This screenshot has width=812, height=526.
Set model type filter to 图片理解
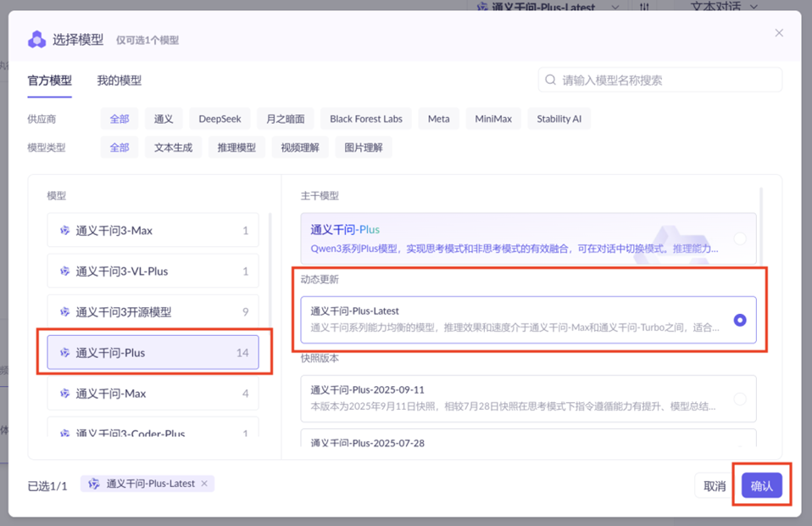[x=364, y=148]
